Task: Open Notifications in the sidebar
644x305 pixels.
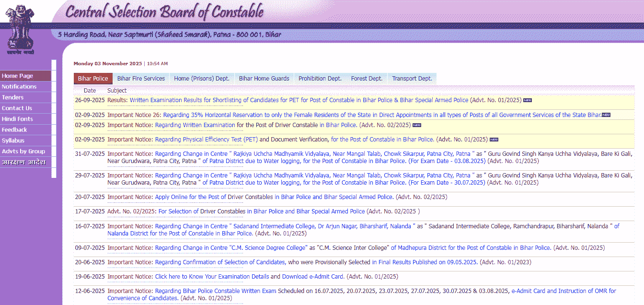Action: [x=19, y=87]
